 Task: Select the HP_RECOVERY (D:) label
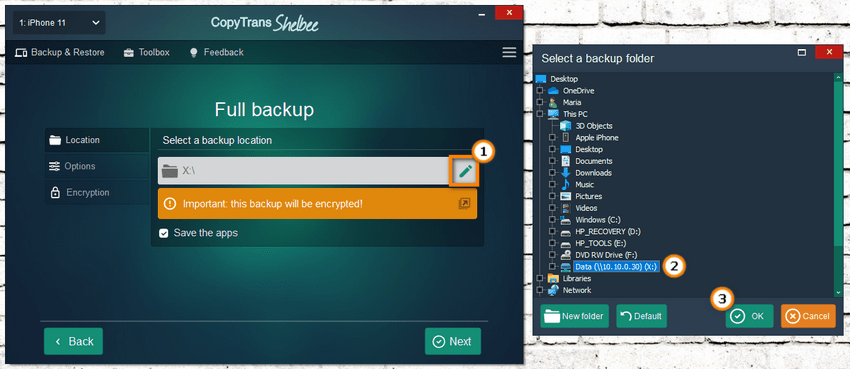(608, 232)
